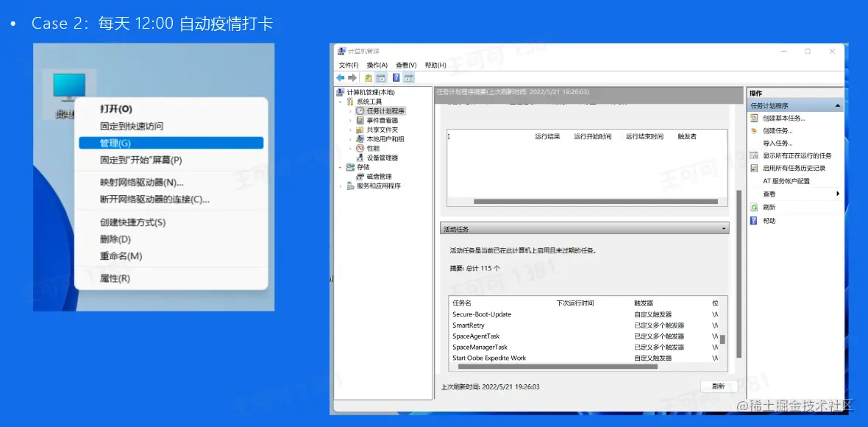Image resolution: width=868 pixels, height=427 pixels.
Task: Open 磁盘管理 in the console tree
Action: 379,176
